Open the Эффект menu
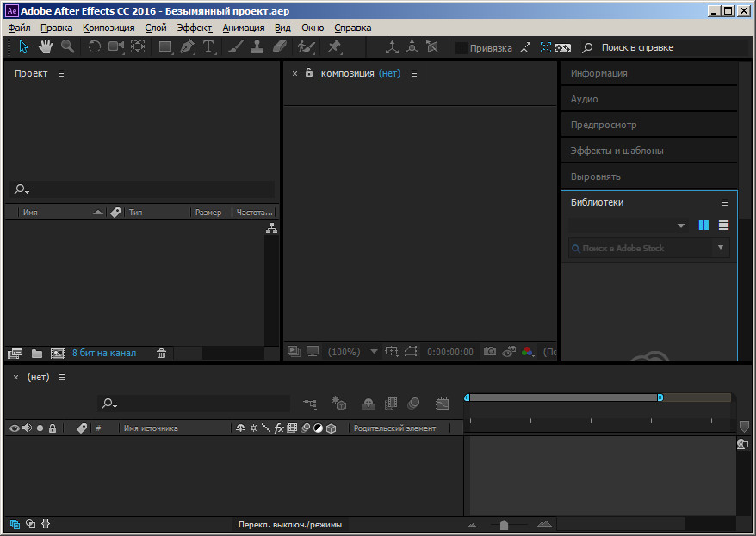This screenshot has width=756, height=536. tap(194, 28)
